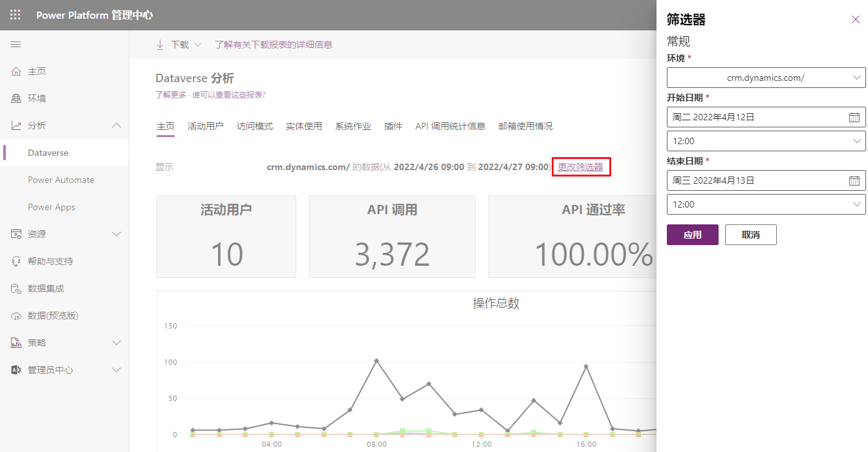Open the end date calendar picker
The height and width of the screenshot is (452, 868).
[x=855, y=180]
